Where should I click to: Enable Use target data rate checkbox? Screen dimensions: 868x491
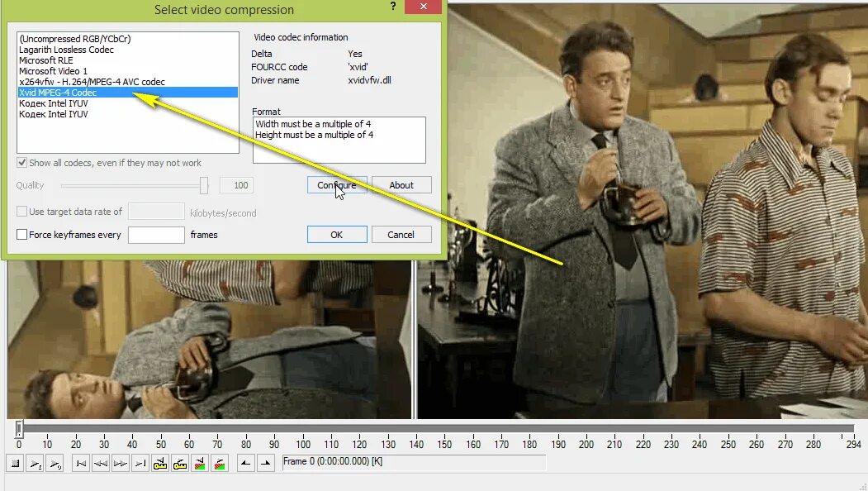coord(21,211)
